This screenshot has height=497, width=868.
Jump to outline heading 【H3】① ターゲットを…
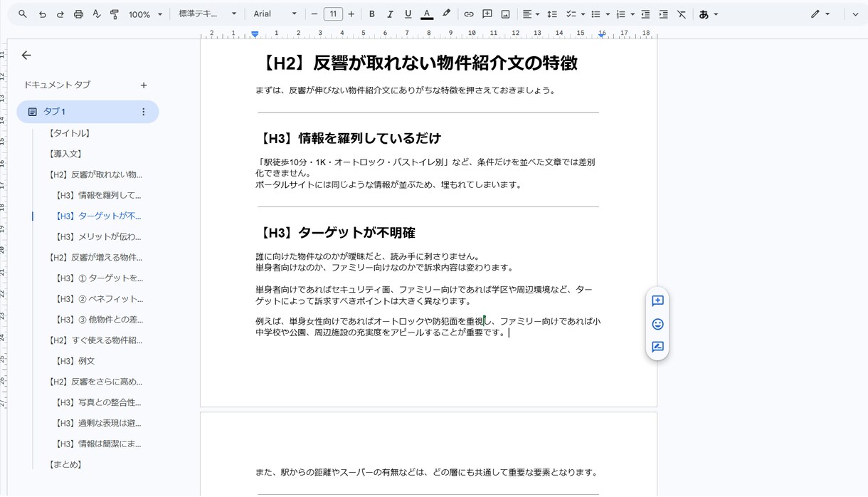tap(99, 278)
